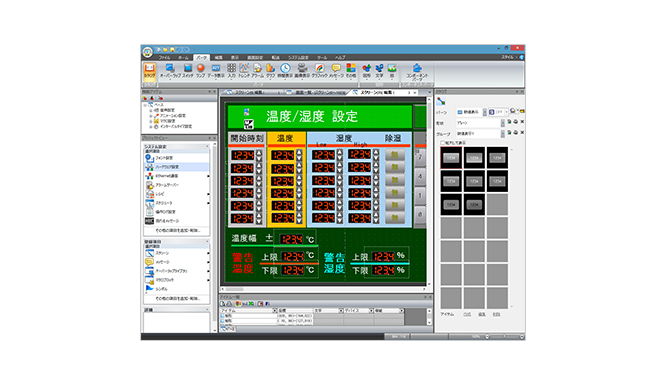The image size is (648, 376).
Task: Click the カタログ (Catalog) ribbon button
Action: (x=149, y=71)
